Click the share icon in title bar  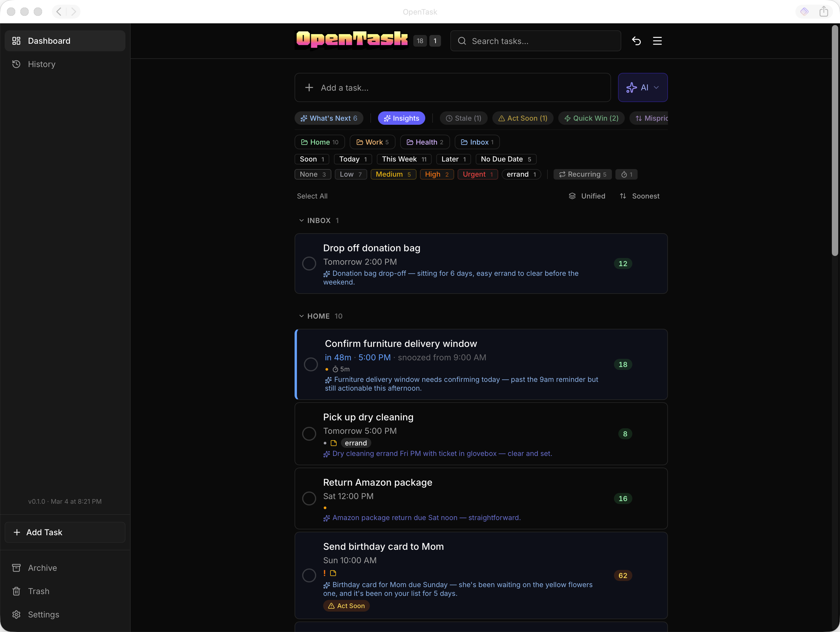[823, 12]
